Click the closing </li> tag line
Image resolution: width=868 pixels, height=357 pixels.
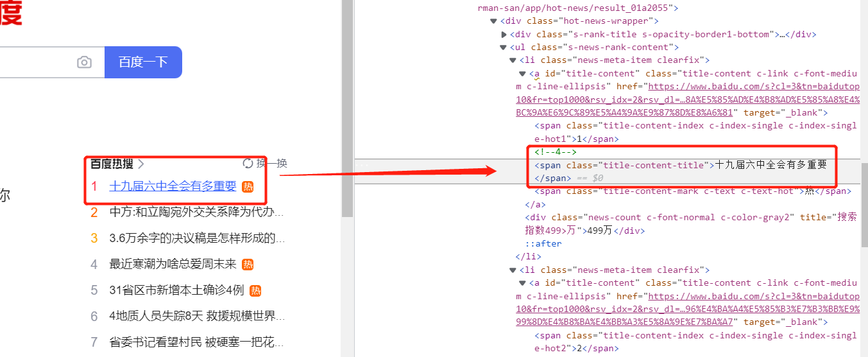528,256
